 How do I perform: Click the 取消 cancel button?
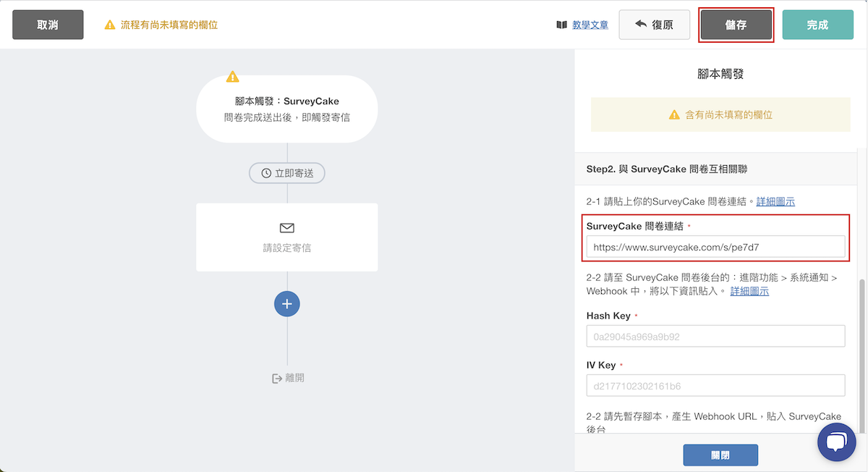click(48, 25)
